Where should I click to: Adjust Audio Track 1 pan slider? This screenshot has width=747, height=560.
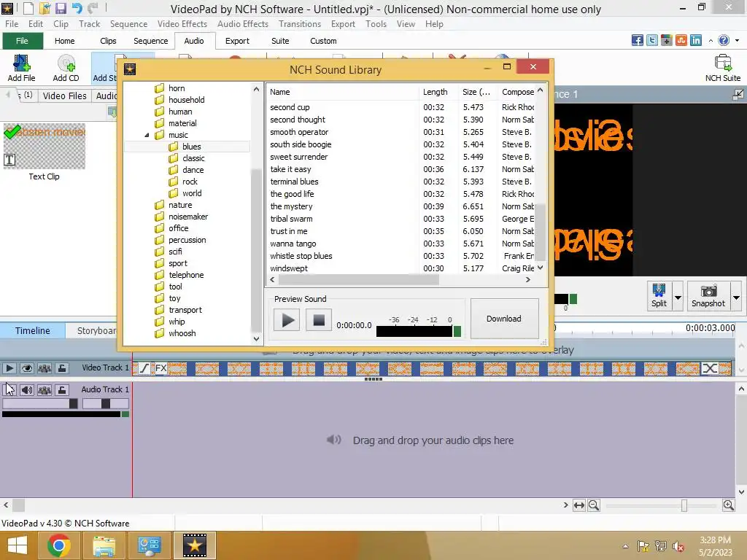click(105, 404)
